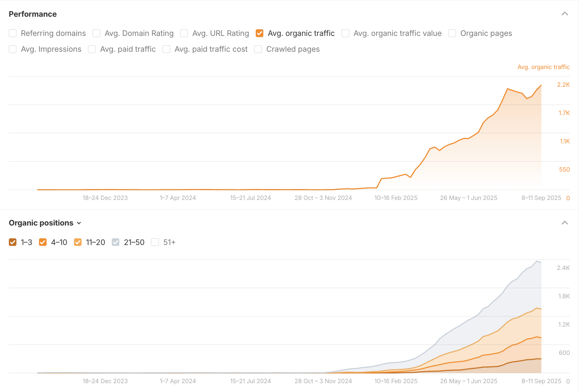Enable Avg. URL Rating metric
The width and height of the screenshot is (579, 392).
pos(184,33)
